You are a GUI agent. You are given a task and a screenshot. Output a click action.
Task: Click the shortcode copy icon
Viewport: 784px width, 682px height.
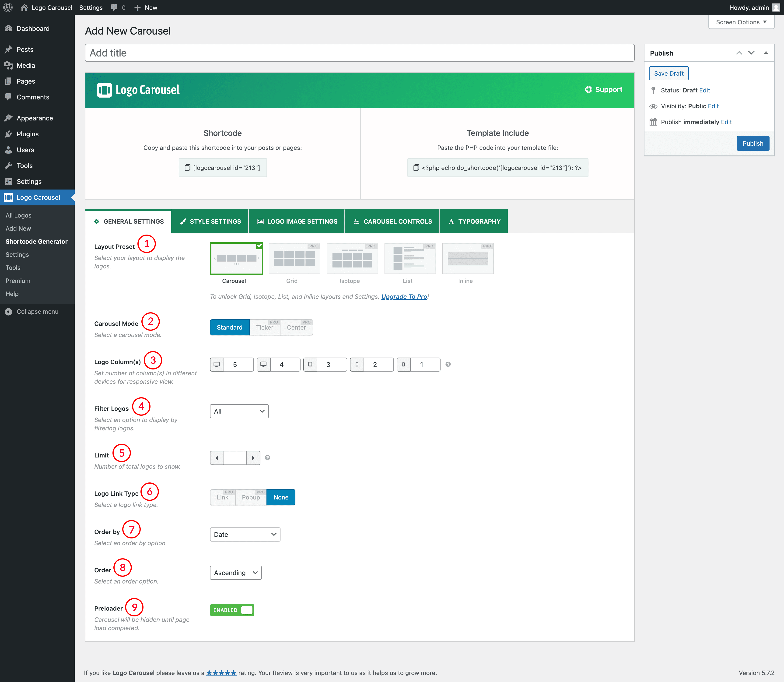point(187,168)
